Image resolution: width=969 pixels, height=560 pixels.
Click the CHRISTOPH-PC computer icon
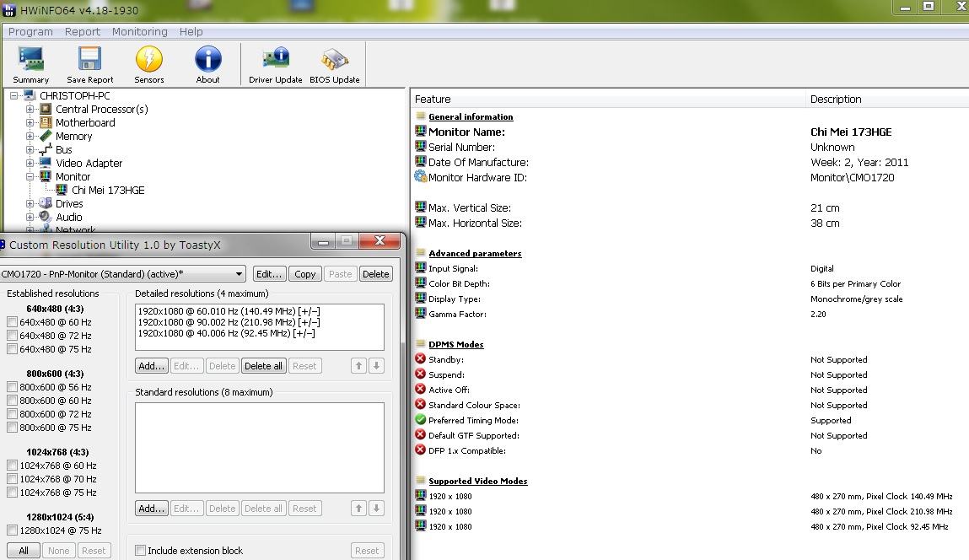pyautogui.click(x=30, y=96)
